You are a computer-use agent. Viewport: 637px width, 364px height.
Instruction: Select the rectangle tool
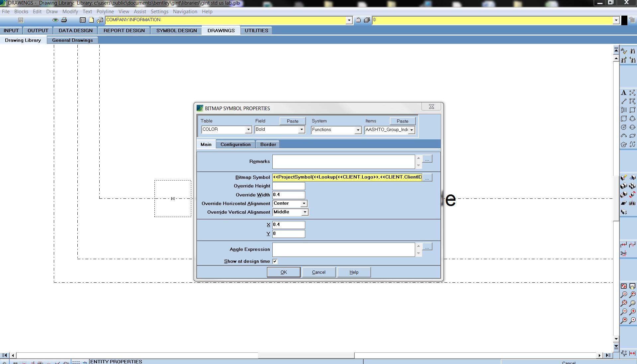pos(632,110)
